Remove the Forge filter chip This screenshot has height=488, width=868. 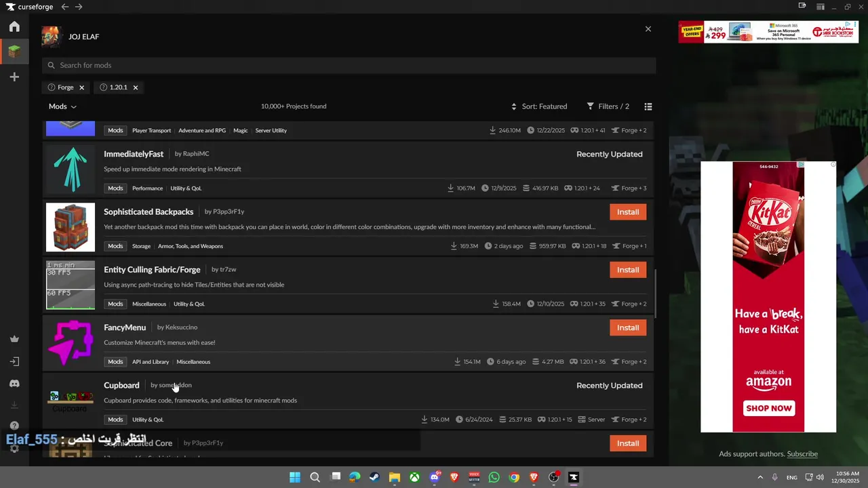[x=81, y=87]
